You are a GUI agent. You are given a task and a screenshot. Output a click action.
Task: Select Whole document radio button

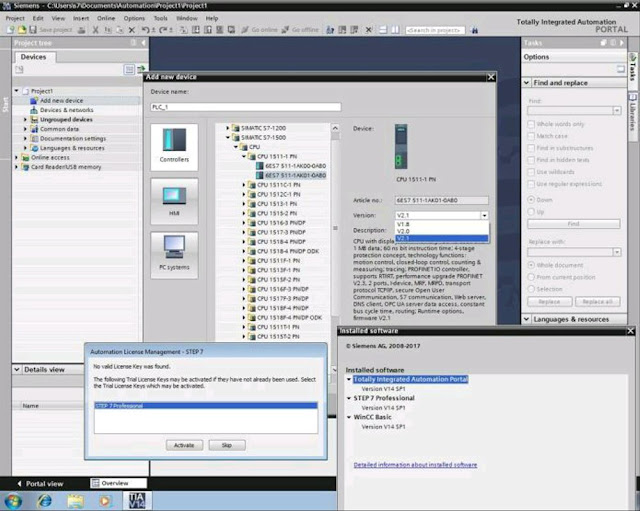tap(531, 265)
